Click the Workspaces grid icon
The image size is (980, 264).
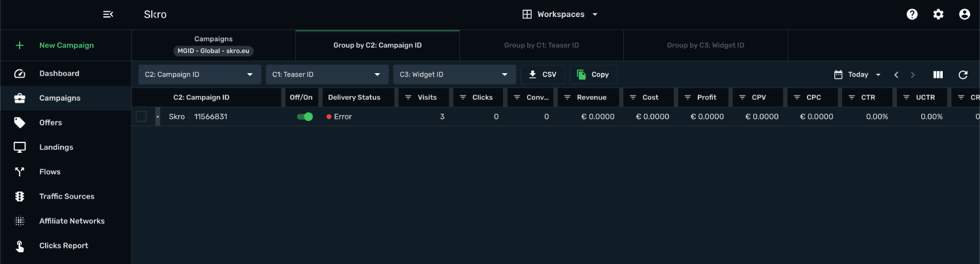coord(527,14)
